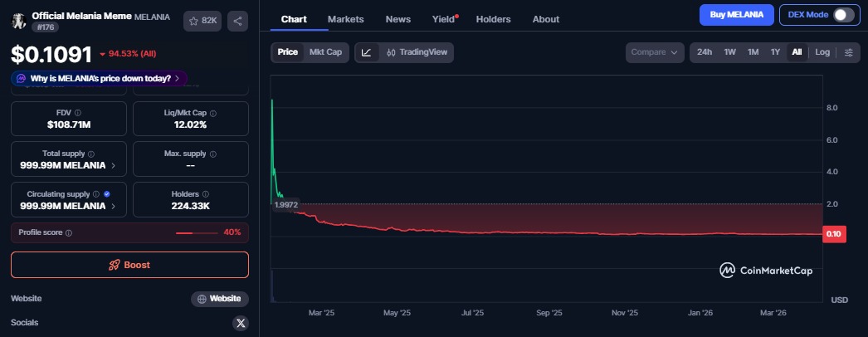Open the Compare dropdown

coord(655,52)
